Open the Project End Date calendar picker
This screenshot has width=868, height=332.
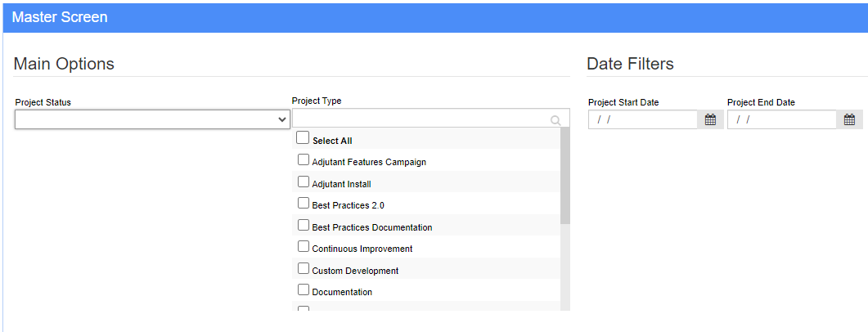849,119
